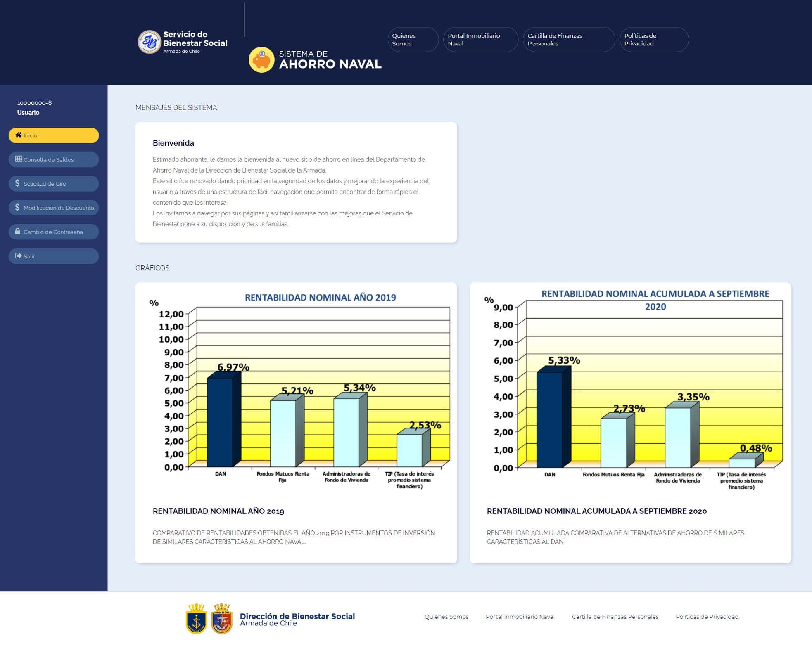Click the Ahorro Naval piggy bank logo
The height and width of the screenshot is (646, 812).
pyautogui.click(x=261, y=60)
